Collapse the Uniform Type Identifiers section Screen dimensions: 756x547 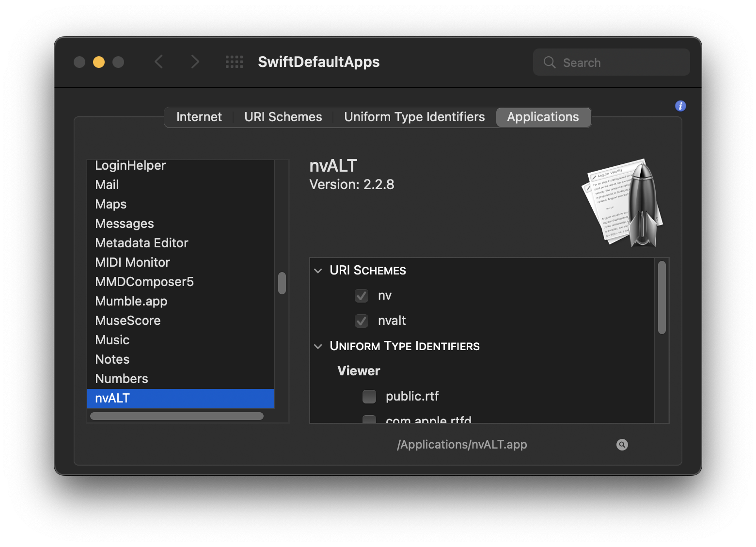[318, 346]
